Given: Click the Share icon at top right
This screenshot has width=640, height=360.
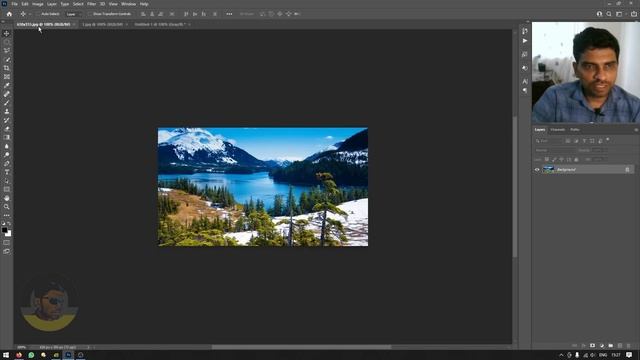Looking at the screenshot, I should click(633, 14).
